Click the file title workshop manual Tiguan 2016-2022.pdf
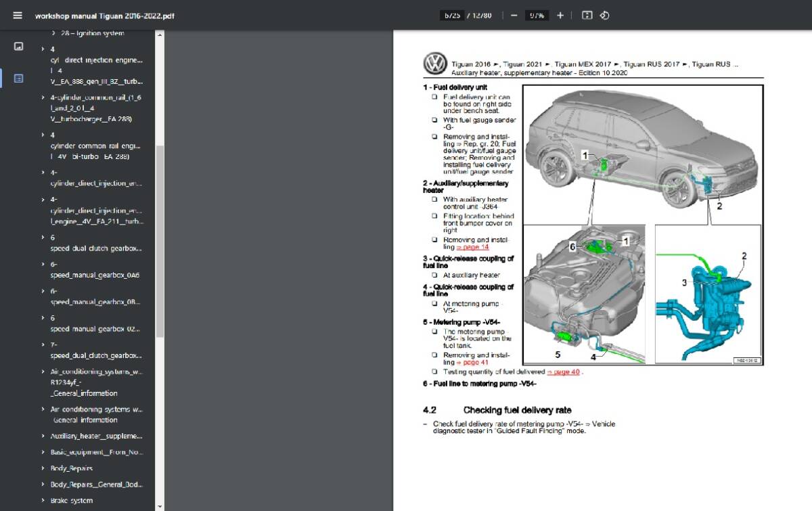This screenshot has height=511, width=812. 104,16
